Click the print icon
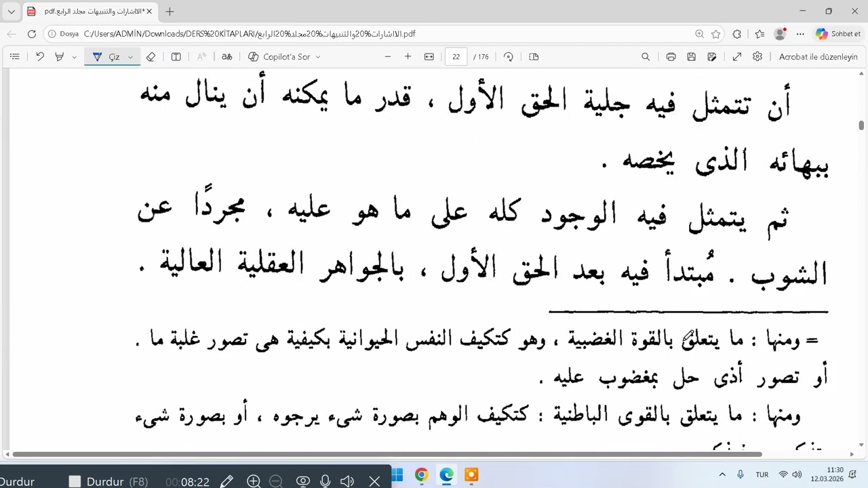The width and height of the screenshot is (868, 488). tap(671, 57)
